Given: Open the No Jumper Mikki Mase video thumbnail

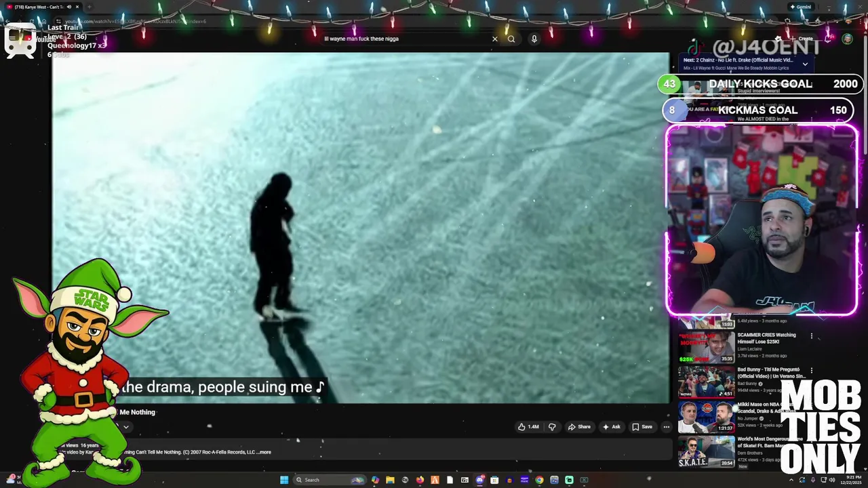Looking at the screenshot, I should point(706,416).
